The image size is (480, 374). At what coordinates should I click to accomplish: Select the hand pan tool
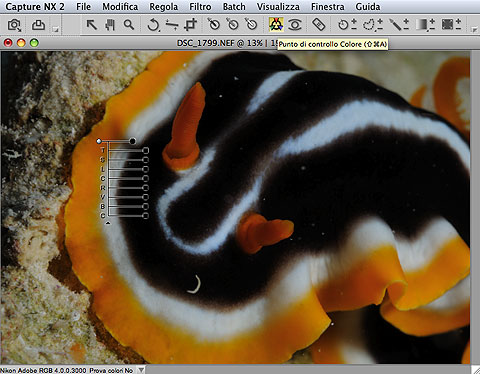pyautogui.click(x=110, y=25)
